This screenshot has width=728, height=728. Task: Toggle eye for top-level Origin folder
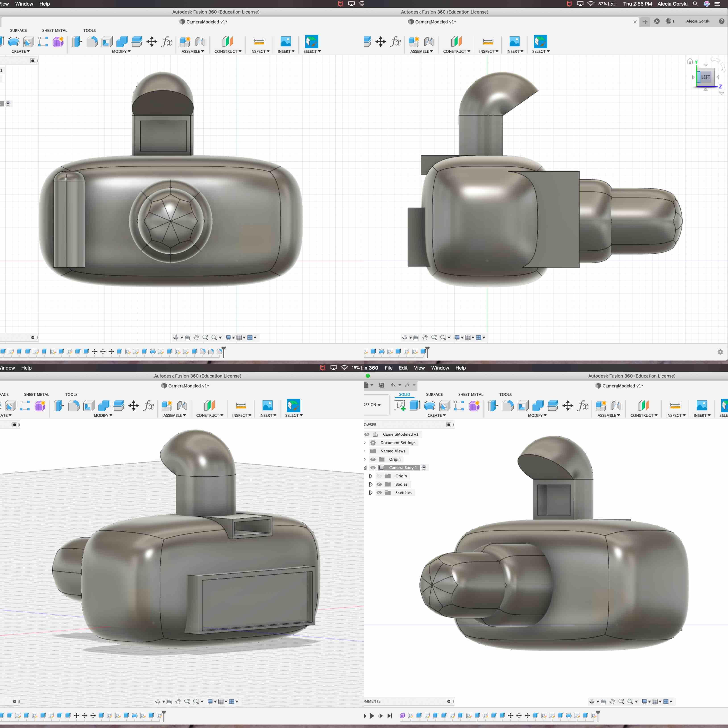(x=373, y=459)
